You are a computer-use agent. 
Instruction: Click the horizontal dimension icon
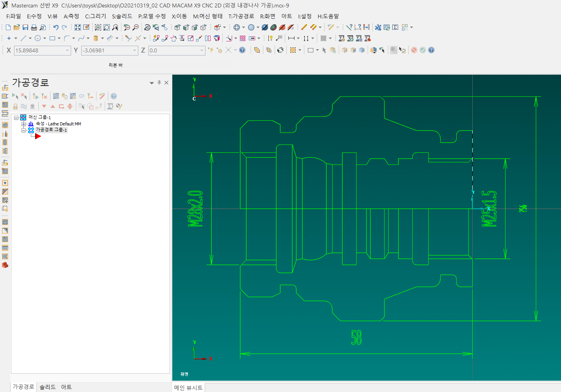pyautogui.click(x=291, y=38)
